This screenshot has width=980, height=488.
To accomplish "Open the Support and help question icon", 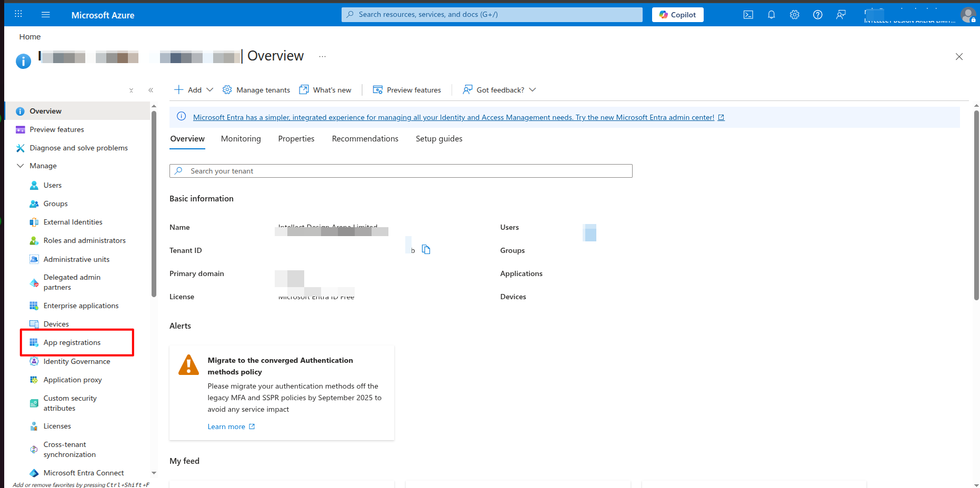I will 817,15.
